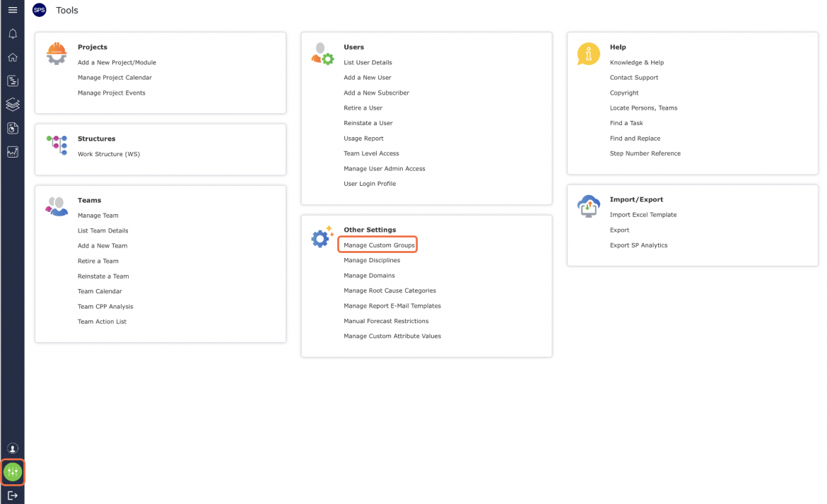The image size is (827, 504).
Task: Click the Teams people icon
Action: 57,206
